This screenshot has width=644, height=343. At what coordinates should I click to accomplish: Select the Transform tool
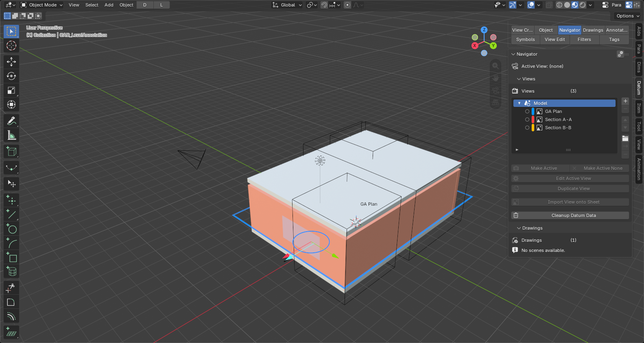(x=11, y=104)
